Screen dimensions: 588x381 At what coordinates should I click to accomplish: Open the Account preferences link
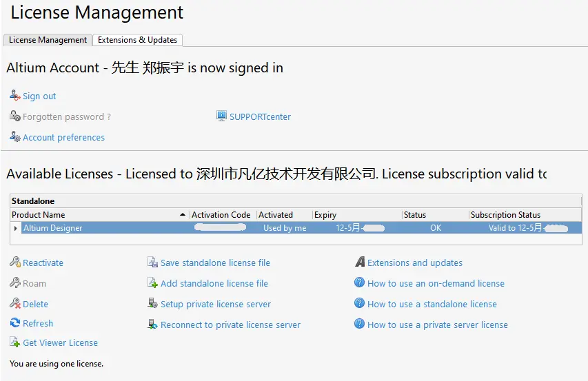pyautogui.click(x=63, y=138)
